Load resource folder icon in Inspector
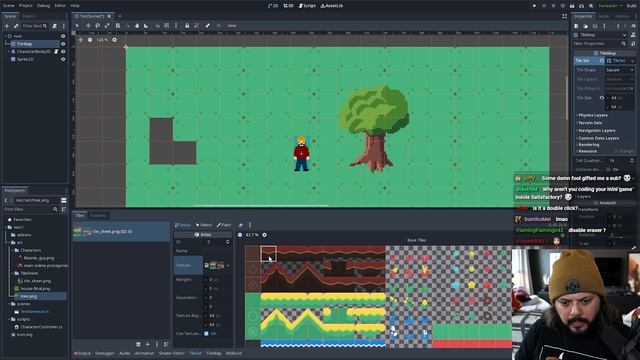The width and height of the screenshot is (640, 360). pos(586,26)
